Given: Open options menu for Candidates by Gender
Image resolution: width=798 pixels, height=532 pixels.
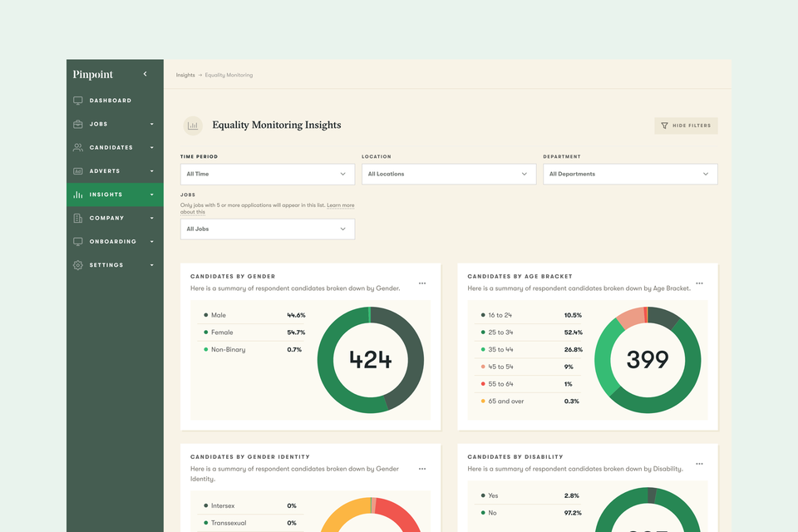Looking at the screenshot, I should tap(422, 283).
